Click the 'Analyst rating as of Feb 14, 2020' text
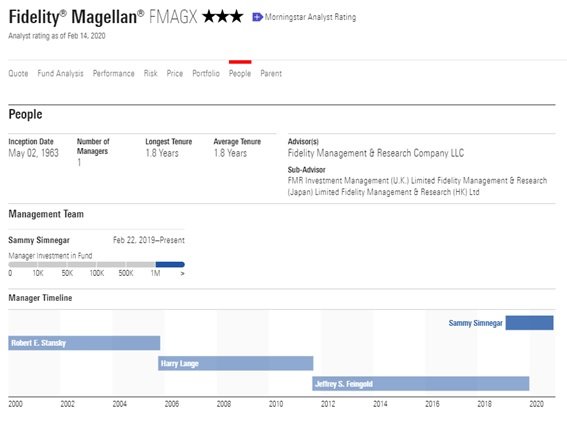 pos(57,35)
